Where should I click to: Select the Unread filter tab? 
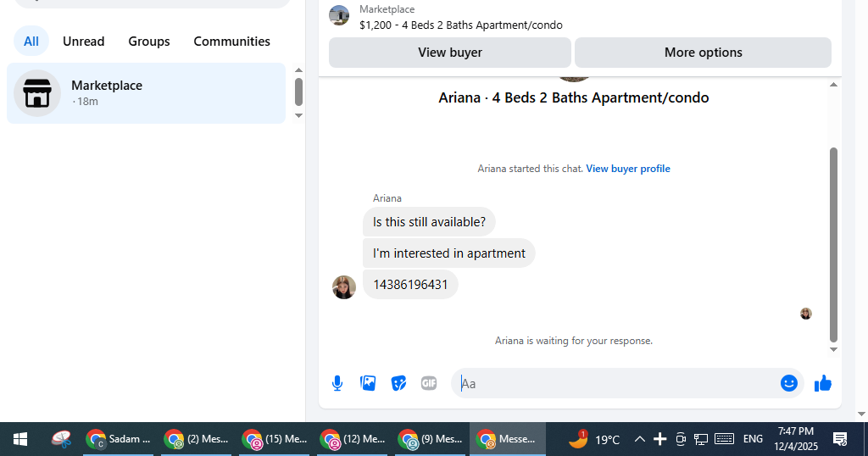(x=84, y=42)
